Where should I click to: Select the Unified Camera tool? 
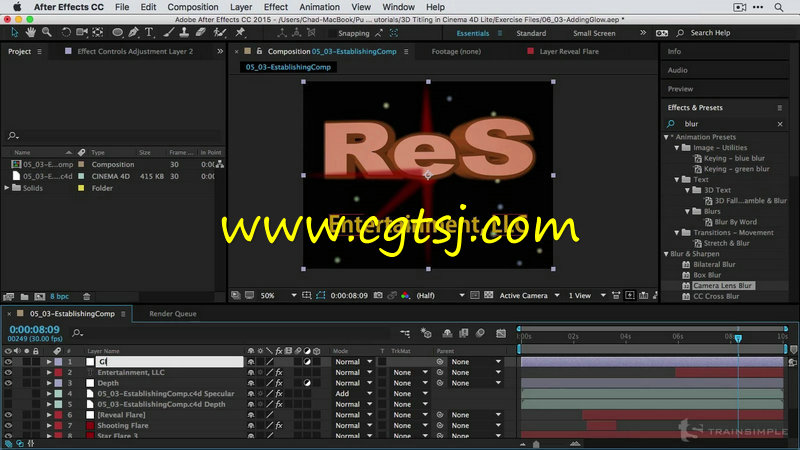tap(82, 33)
